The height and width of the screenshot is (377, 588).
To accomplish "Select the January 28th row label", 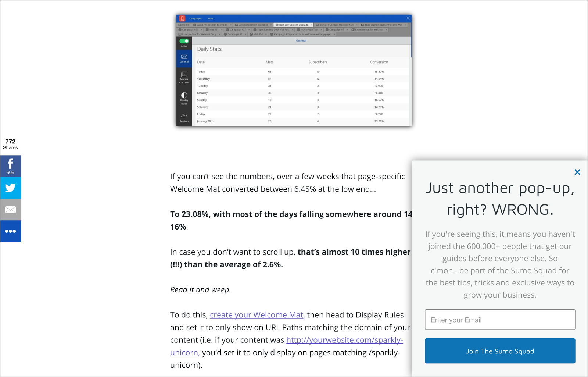I will [x=205, y=121].
